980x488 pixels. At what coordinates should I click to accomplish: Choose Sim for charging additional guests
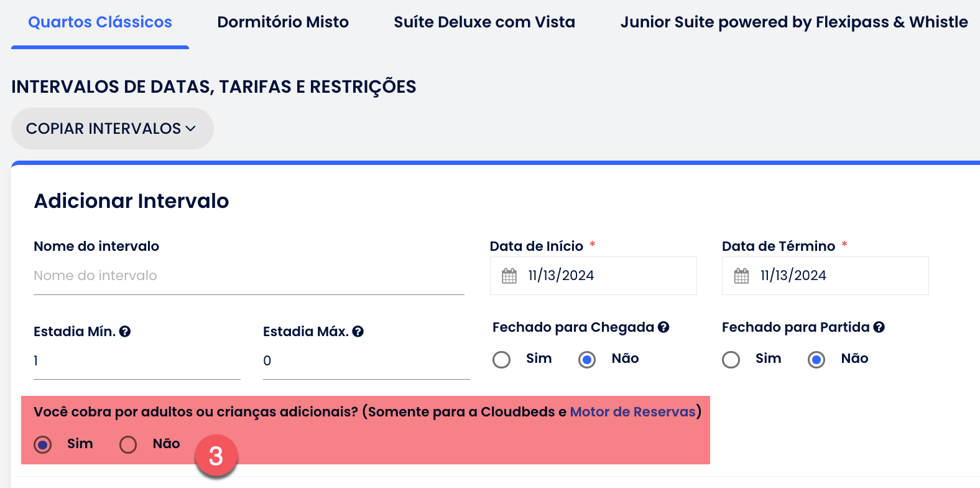43,445
